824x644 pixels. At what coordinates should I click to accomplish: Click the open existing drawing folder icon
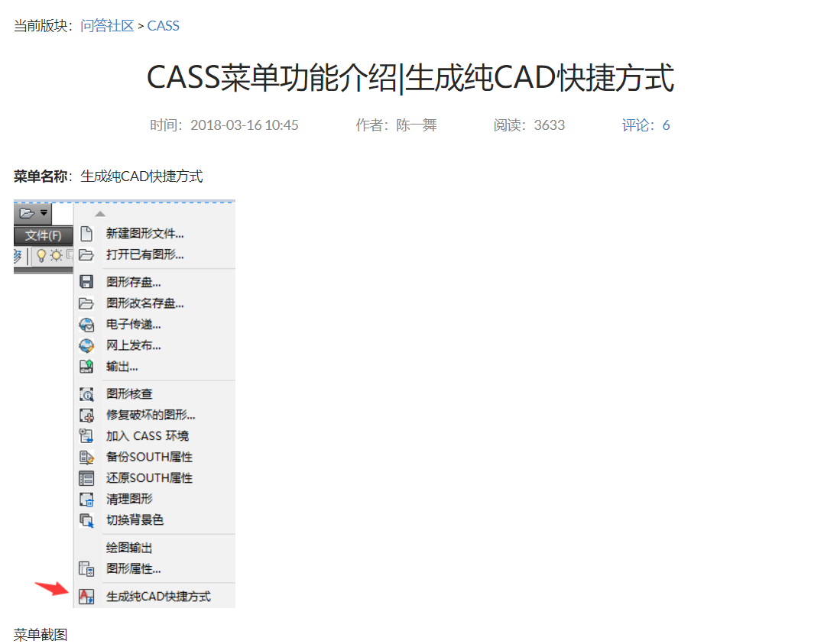coord(86,255)
